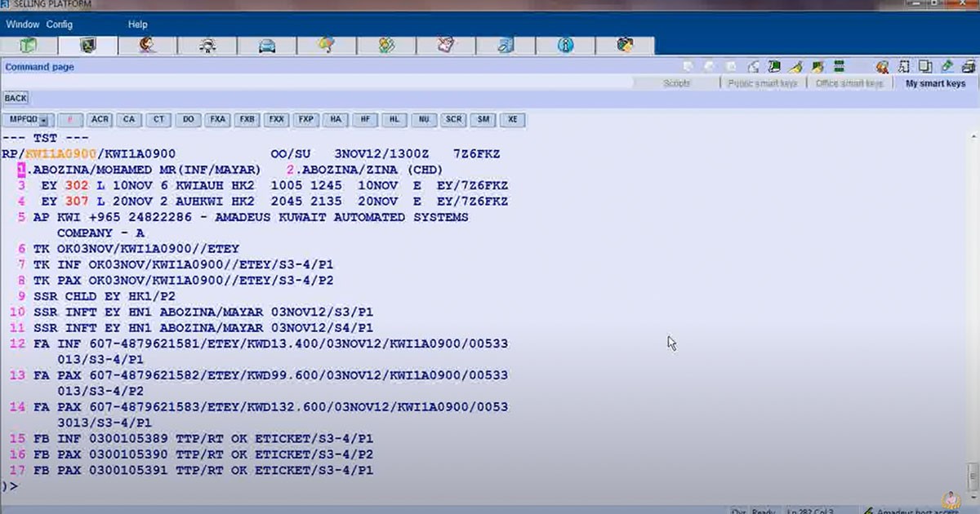
Task: Select the command page monitor tab icon
Action: 88,46
